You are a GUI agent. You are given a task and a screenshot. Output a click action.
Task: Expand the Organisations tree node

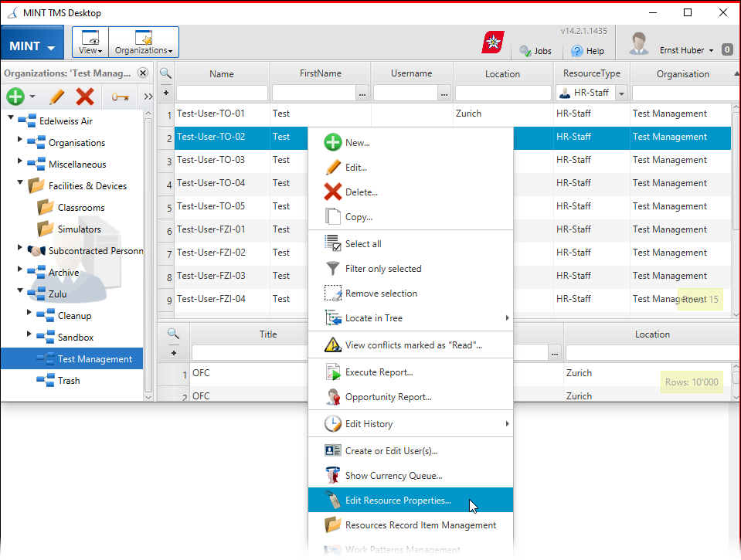click(19, 139)
